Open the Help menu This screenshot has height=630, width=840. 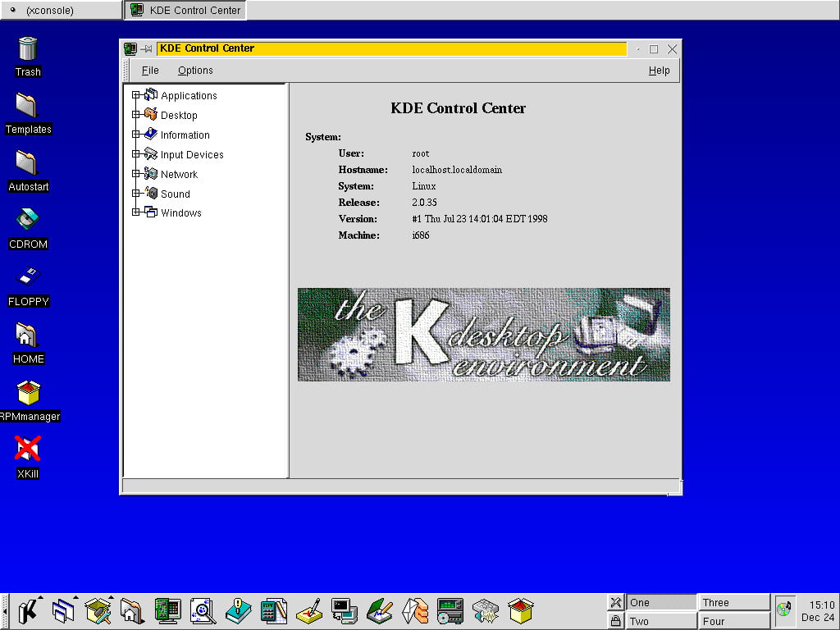coord(659,71)
